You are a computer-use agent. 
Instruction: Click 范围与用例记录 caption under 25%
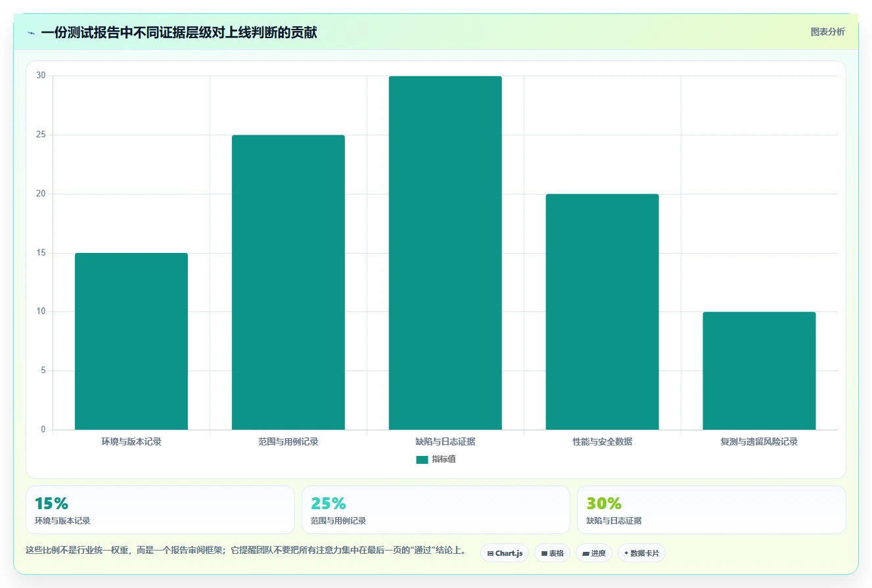click(x=338, y=521)
